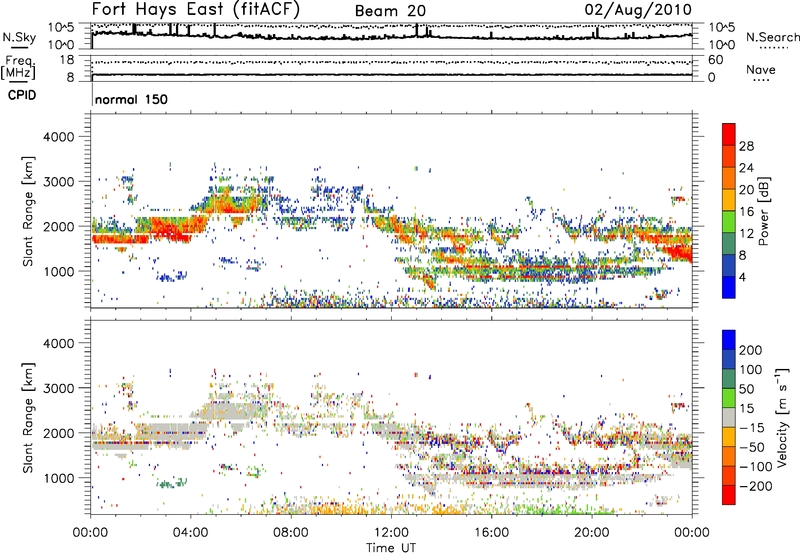The image size is (800, 554).
Task: Click the gray -15 to 15 velocity color band
Action: coord(729,417)
